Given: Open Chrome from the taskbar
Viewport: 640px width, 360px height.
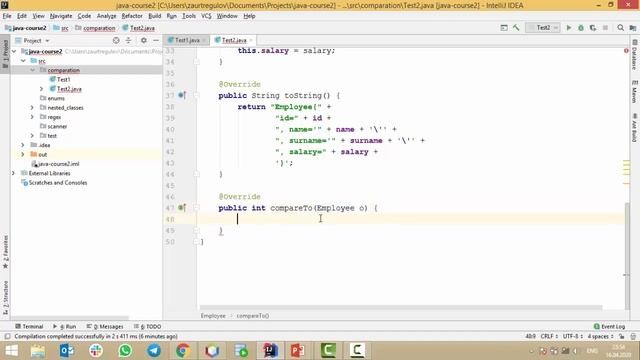Looking at the screenshot, I should (183, 350).
